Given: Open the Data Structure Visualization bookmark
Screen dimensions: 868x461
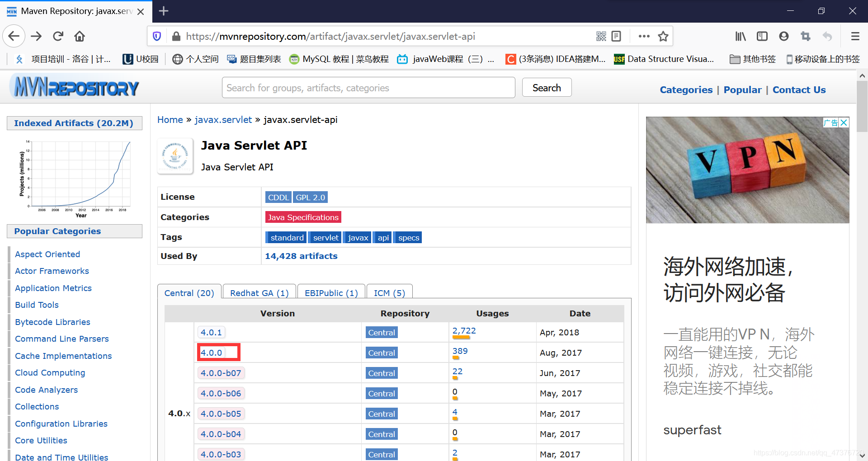Looking at the screenshot, I should tap(664, 59).
